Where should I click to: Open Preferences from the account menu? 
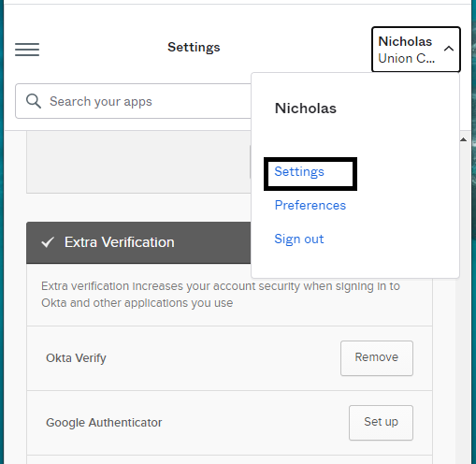point(310,205)
